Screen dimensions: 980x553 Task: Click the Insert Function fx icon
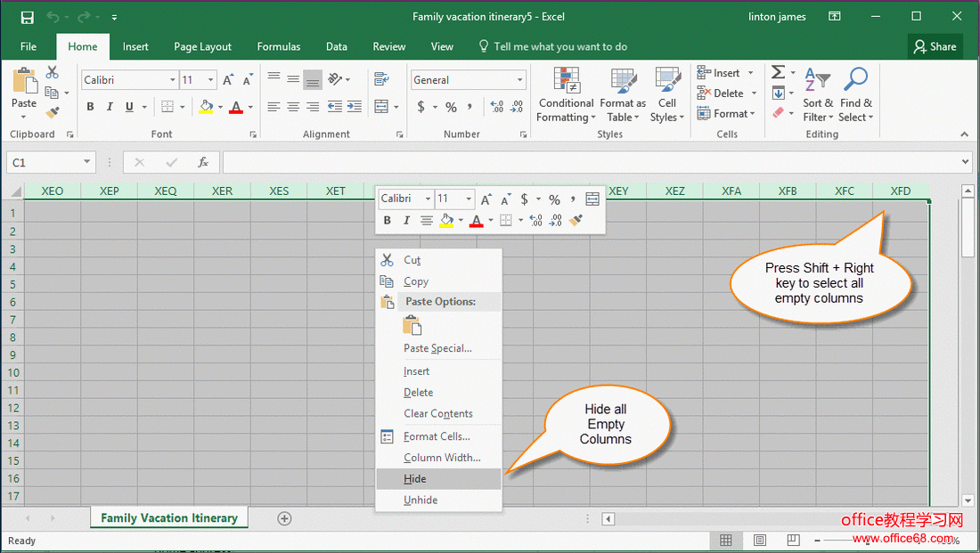point(203,162)
